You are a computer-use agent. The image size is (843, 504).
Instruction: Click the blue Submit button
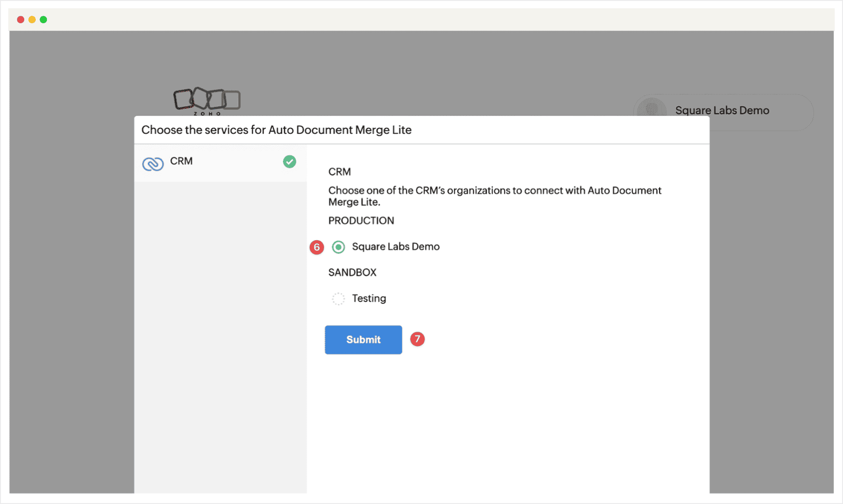point(364,340)
